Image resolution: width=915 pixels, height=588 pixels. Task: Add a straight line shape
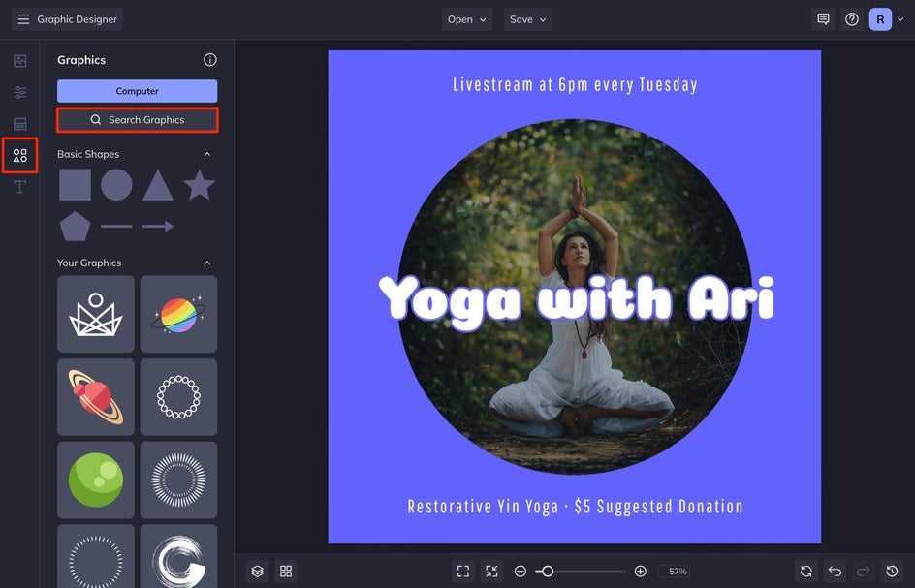tap(116, 226)
